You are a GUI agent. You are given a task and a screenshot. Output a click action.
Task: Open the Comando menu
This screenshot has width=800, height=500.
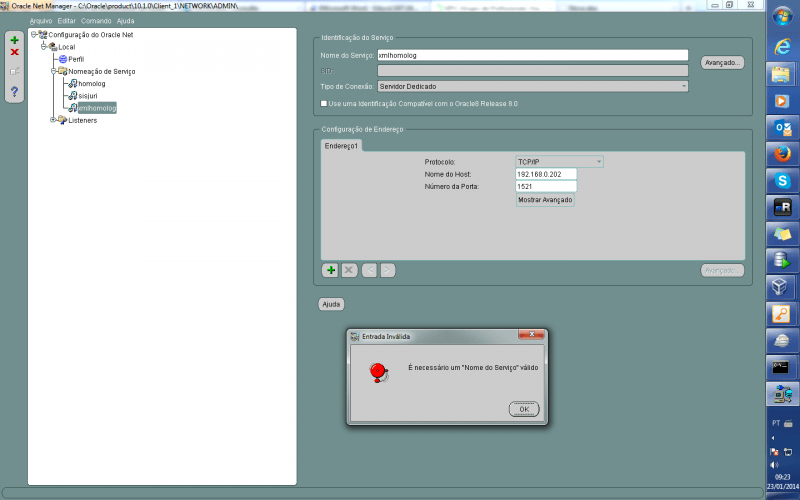tap(95, 20)
